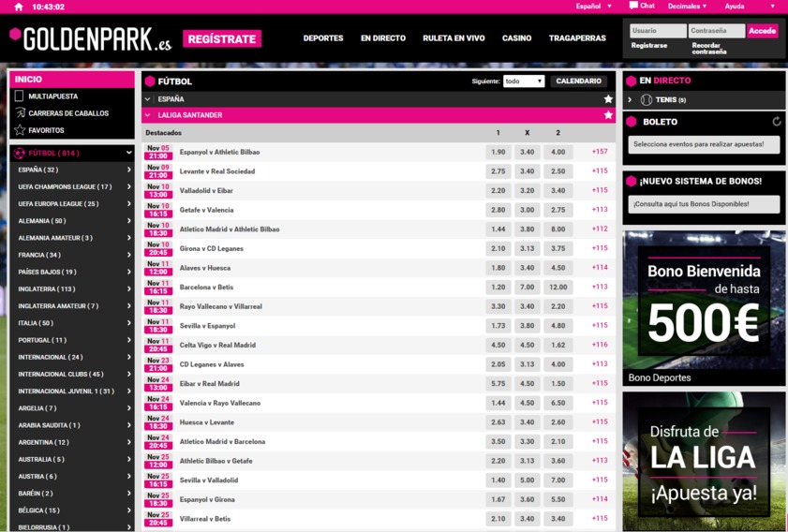Focus the Contraseña input field
This screenshot has width=788, height=532.
click(717, 31)
